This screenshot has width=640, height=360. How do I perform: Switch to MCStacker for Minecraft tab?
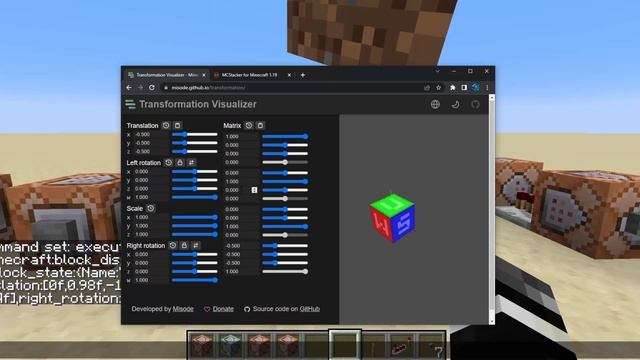click(249, 75)
